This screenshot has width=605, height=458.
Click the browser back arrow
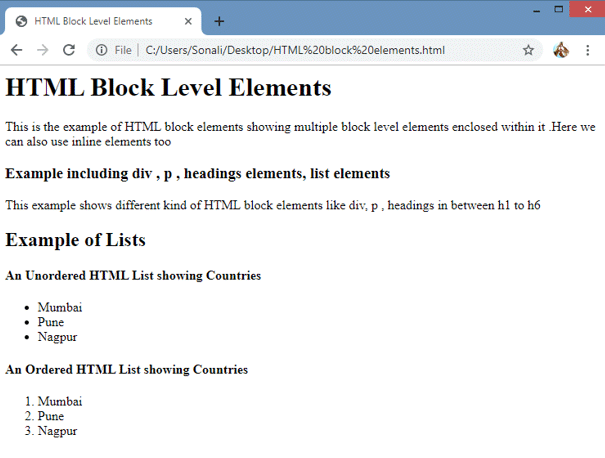(16, 50)
